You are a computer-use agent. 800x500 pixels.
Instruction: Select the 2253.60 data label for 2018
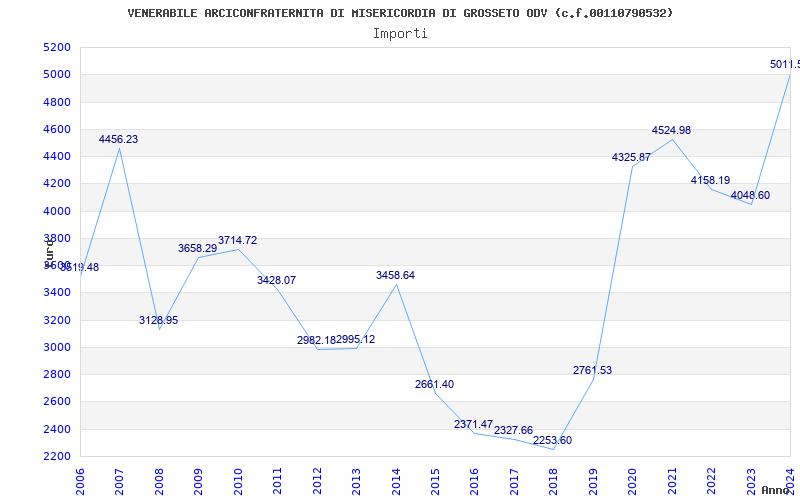[553, 440]
